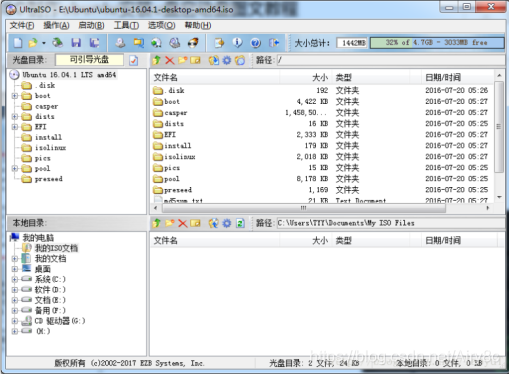
Task: Expand the 软件(D:) drive node
Action: coord(15,290)
